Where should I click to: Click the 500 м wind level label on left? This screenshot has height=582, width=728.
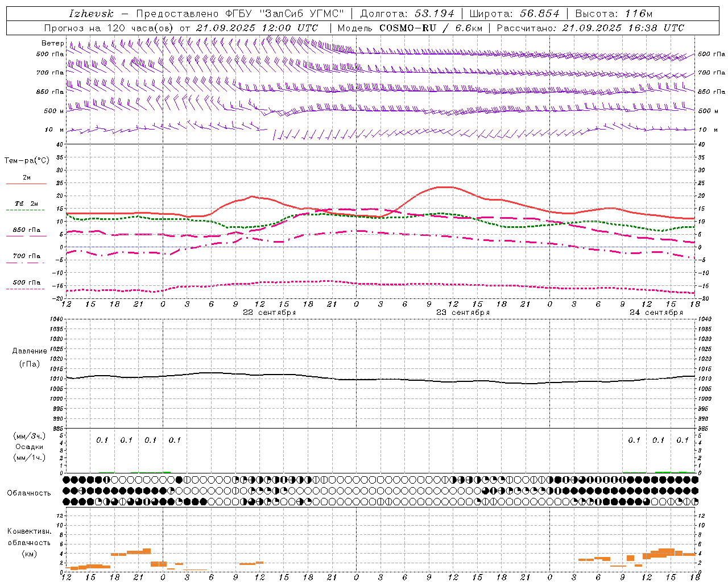[x=54, y=111]
